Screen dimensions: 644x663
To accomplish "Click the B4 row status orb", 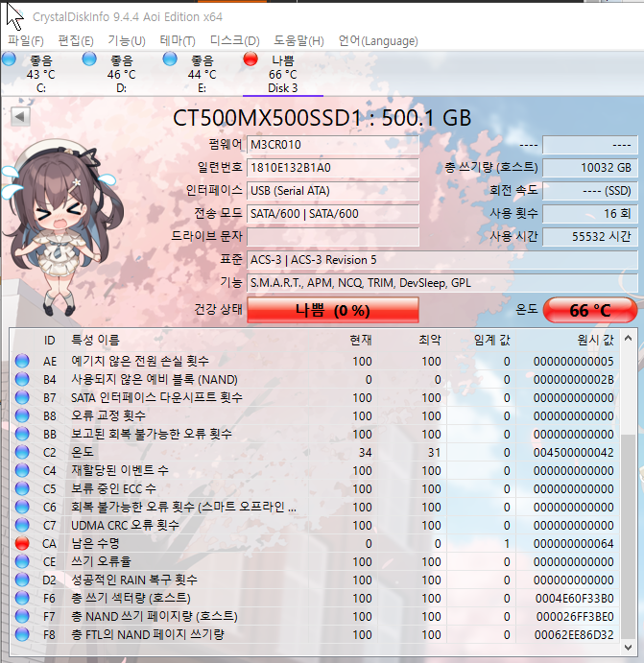I will tap(22, 379).
